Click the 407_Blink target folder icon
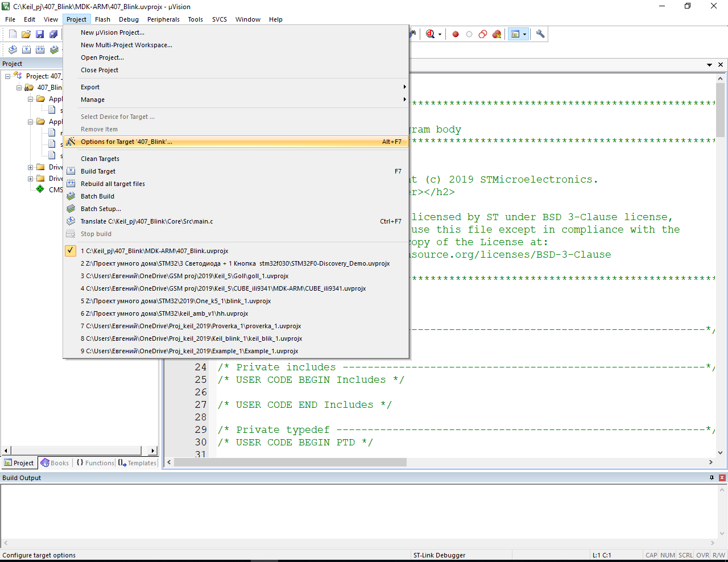 (x=29, y=88)
